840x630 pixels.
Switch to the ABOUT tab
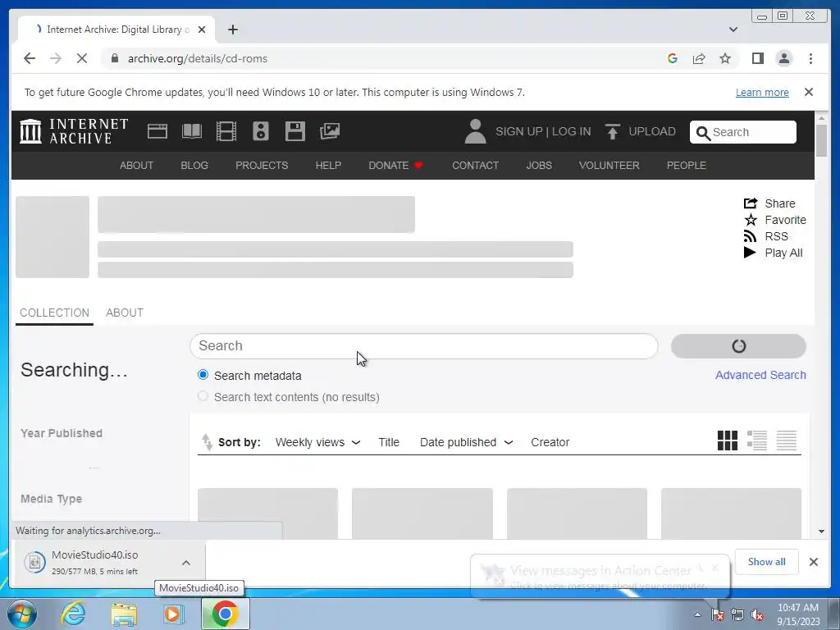click(125, 313)
